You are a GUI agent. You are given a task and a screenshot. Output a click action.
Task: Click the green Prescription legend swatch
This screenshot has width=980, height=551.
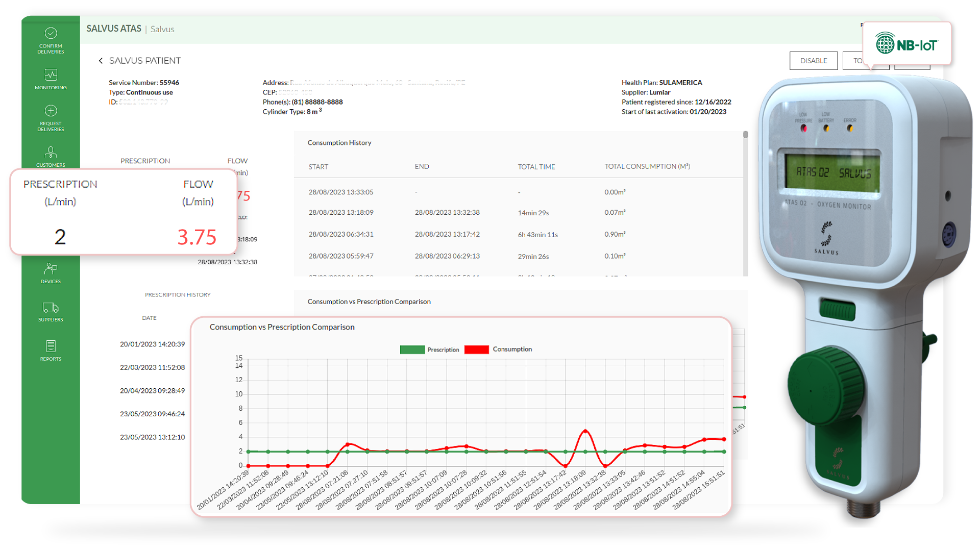coord(411,349)
